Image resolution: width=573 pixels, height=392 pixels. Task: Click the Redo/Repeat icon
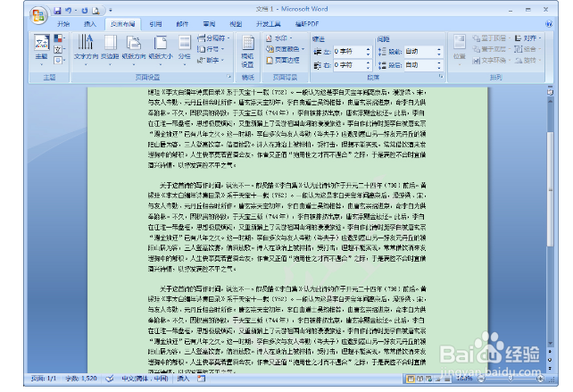click(x=85, y=11)
